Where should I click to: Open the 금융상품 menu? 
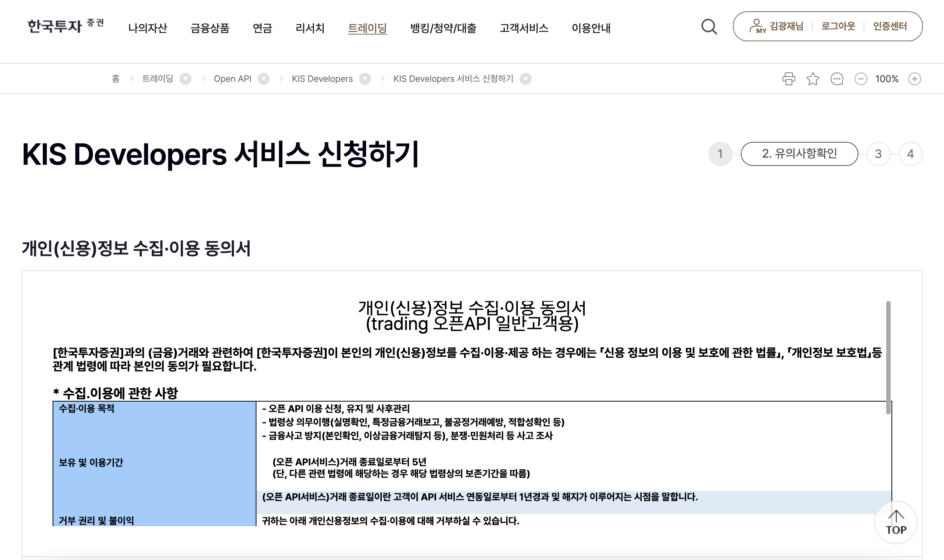point(210,28)
